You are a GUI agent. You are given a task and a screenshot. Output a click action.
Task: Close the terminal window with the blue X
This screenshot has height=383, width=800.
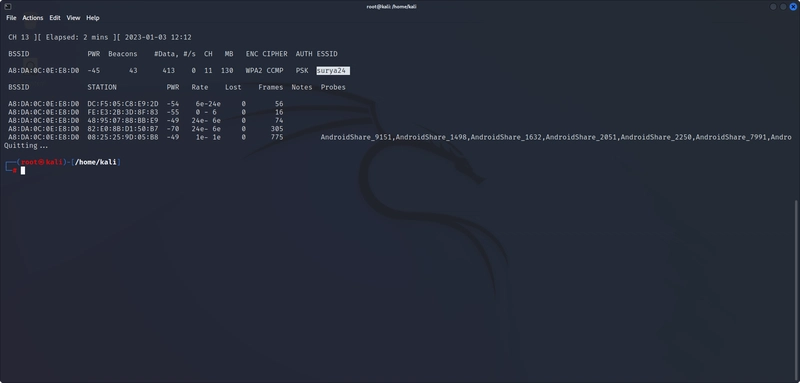coord(793,7)
